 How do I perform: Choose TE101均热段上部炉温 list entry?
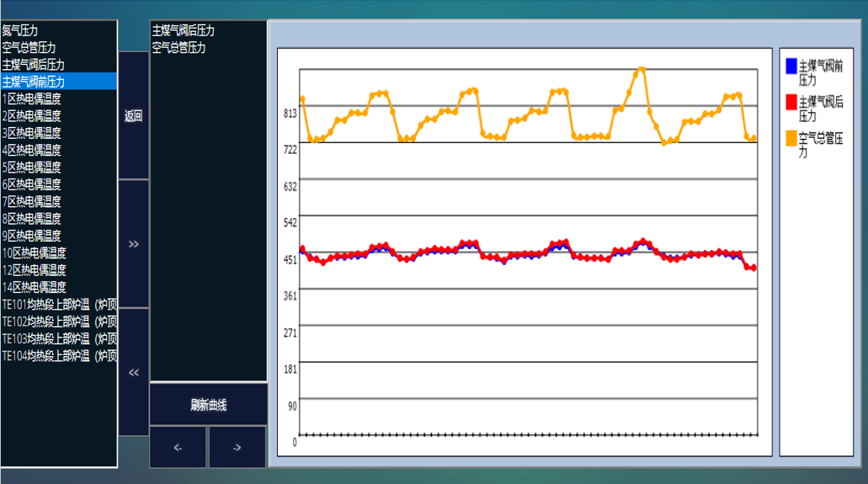[59, 304]
